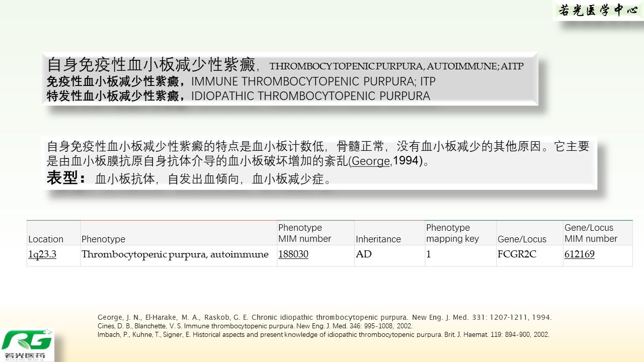The width and height of the screenshot is (644, 362).
Task: Click IDIOPATHIC THROMBOCYTOPENIC PURPURA line
Action: pos(310,96)
